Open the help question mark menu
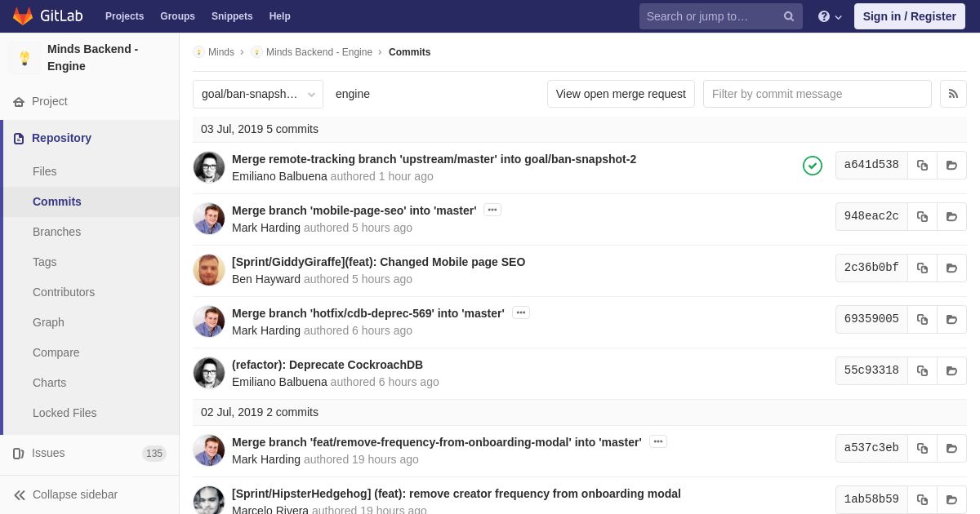Screen dimensions: 980x514 (830, 16)
